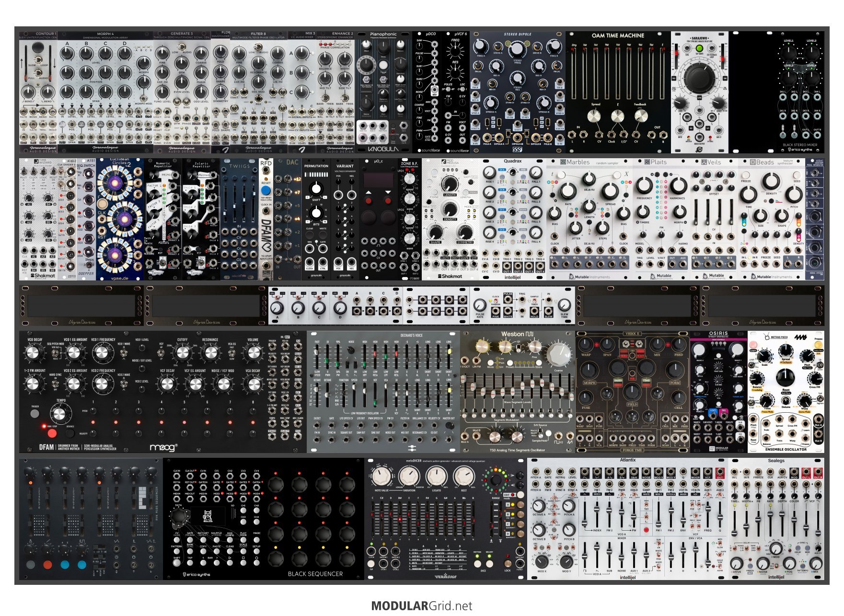This screenshot has width=844, height=616.
Task: Click the cat icon on Black Sequencer display
Action: (x=208, y=516)
